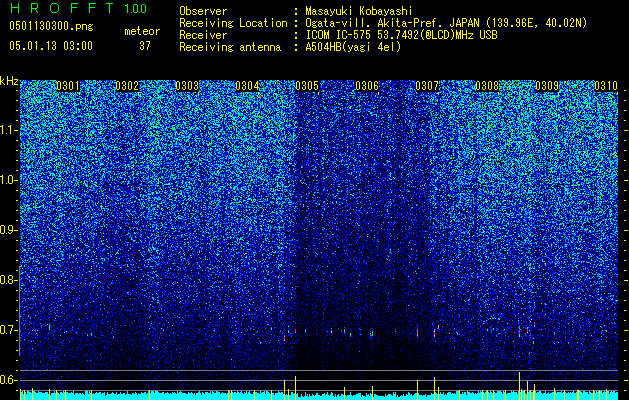Click the 0.9 kHz axis label
The width and height of the screenshot is (629, 400).
click(8, 230)
